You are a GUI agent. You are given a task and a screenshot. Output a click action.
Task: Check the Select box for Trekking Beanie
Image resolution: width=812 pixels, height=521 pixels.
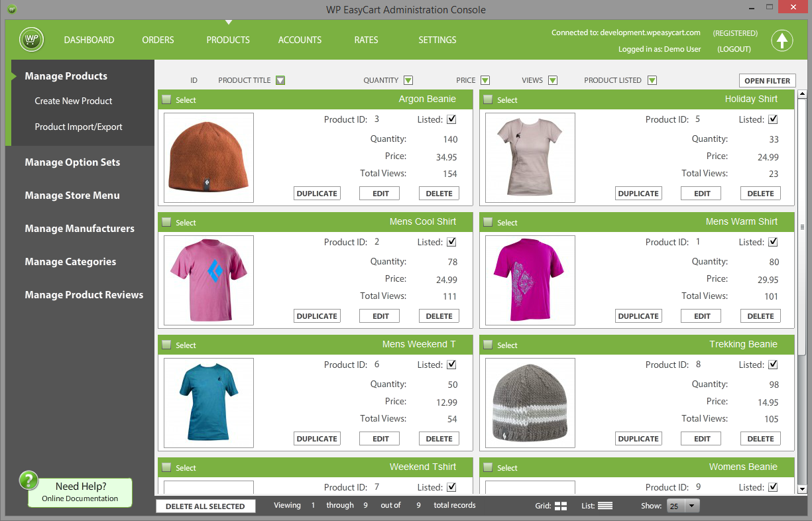(x=488, y=345)
